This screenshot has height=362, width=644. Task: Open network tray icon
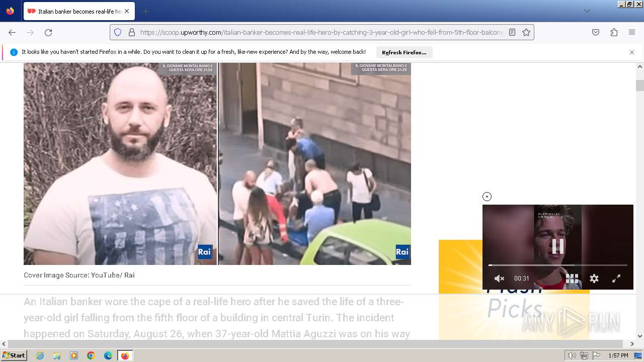coord(584,355)
